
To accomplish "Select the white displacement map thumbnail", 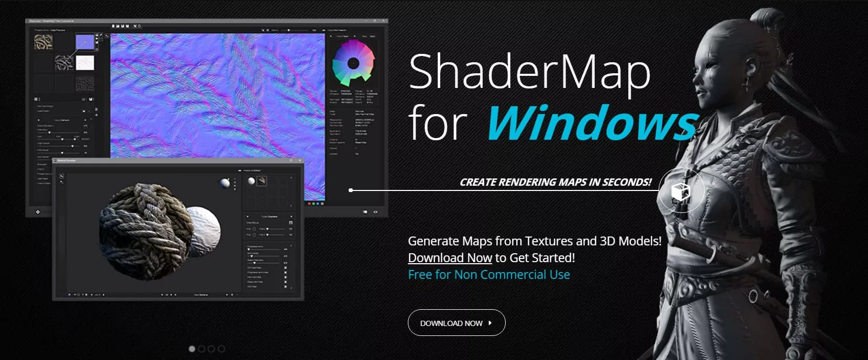I will pyautogui.click(x=85, y=63).
